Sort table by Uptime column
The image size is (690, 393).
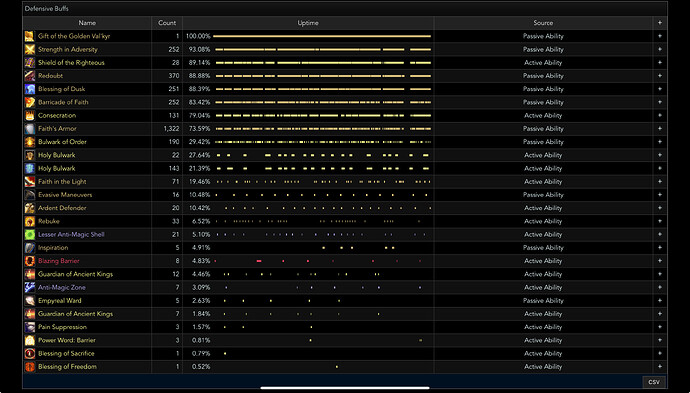308,23
